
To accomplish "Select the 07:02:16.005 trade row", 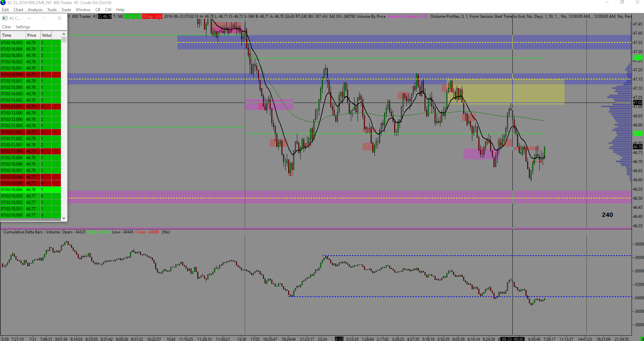I will (31, 43).
